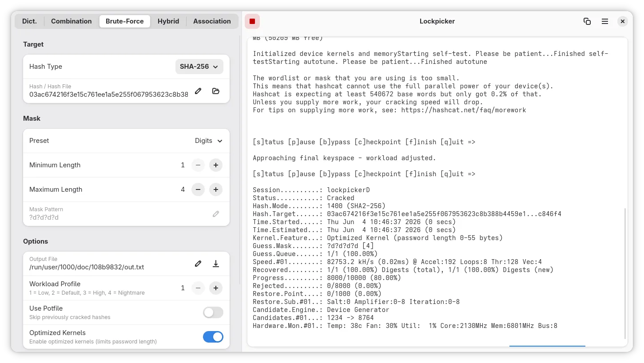Open the Association tab
644x363 pixels.
pyautogui.click(x=212, y=21)
